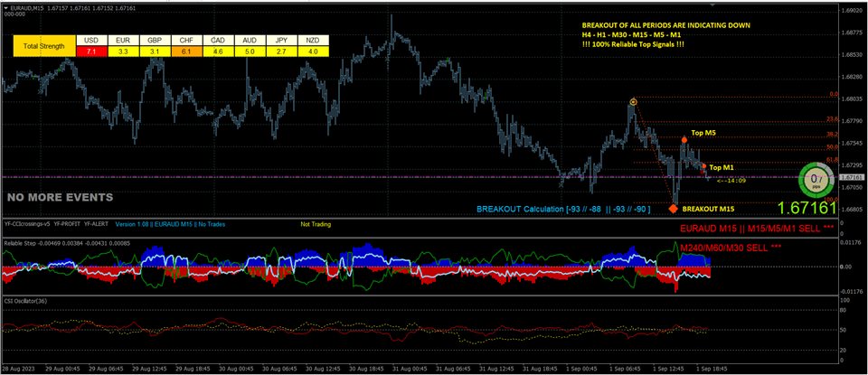Image resolution: width=868 pixels, height=375 pixels.
Task: Click the orange dot marker beside Top M1
Action: tap(703, 165)
